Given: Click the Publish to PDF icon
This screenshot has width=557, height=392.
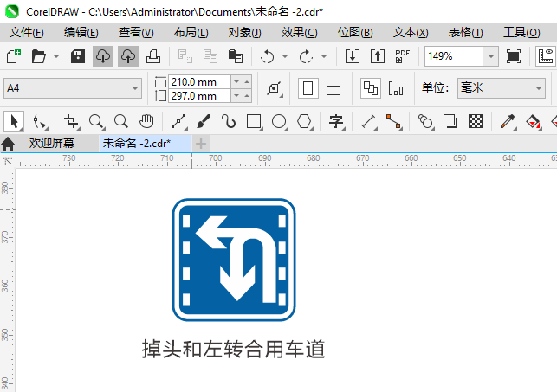Looking at the screenshot, I should pyautogui.click(x=402, y=56).
